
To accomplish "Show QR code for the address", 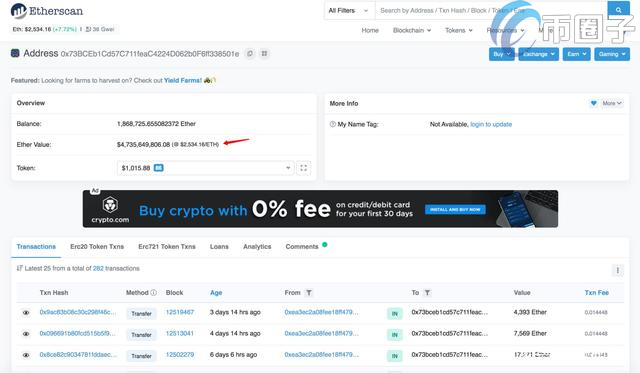I will pos(264,53).
